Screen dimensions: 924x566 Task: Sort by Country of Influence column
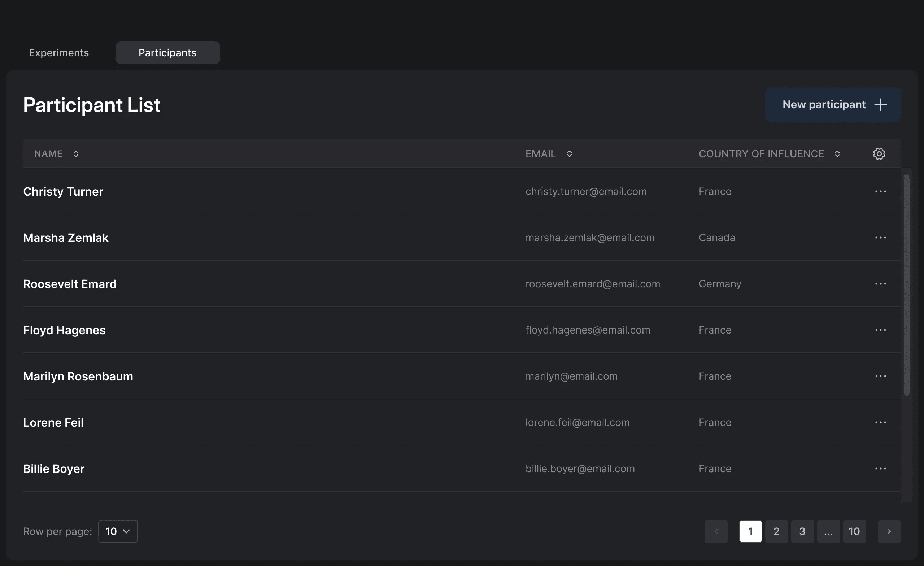[837, 154]
